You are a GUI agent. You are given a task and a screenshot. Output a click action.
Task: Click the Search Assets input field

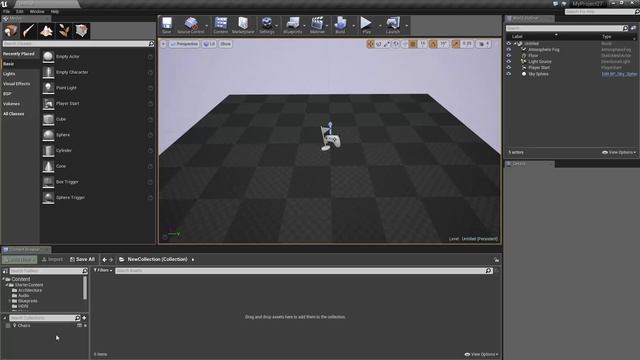[304, 271]
